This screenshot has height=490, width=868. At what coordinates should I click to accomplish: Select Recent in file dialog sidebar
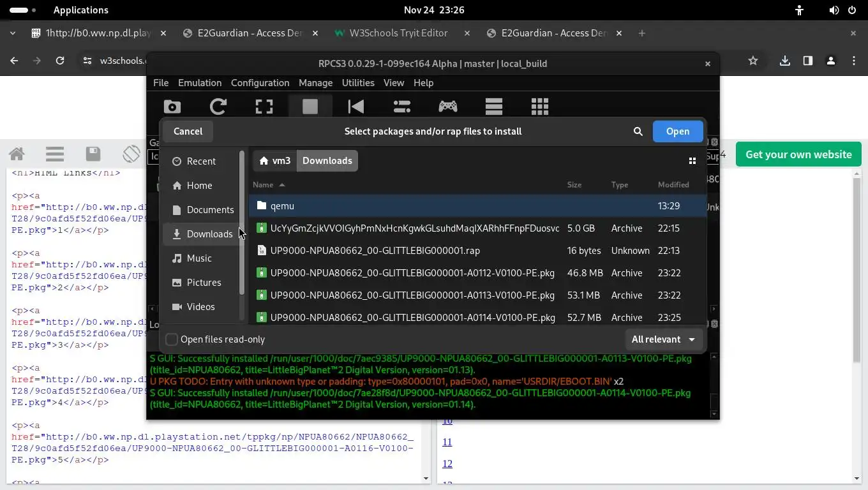coord(201,161)
